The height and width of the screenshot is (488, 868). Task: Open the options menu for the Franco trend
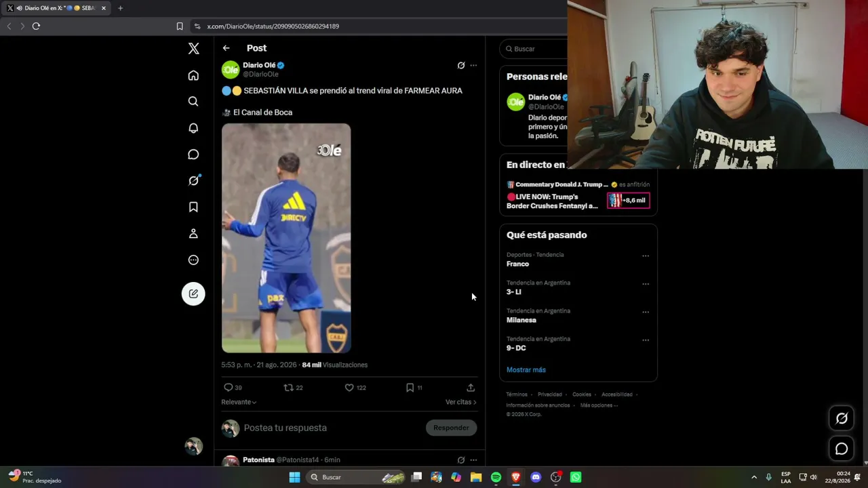(x=646, y=256)
